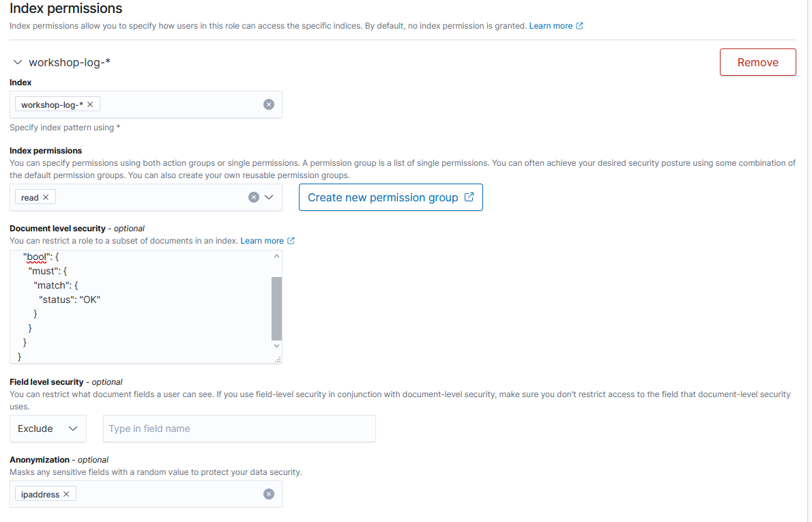Click Create new permission group button
The image size is (812, 522).
tap(390, 197)
